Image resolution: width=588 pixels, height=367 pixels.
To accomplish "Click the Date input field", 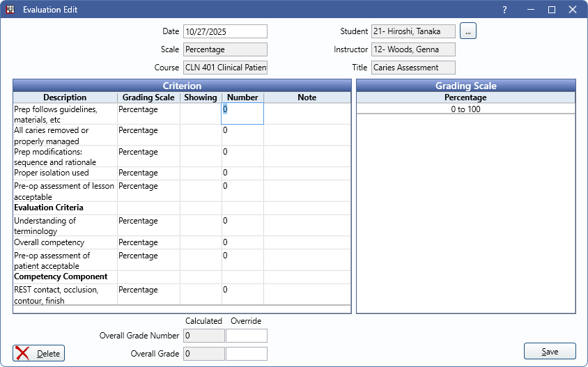I will 225,31.
